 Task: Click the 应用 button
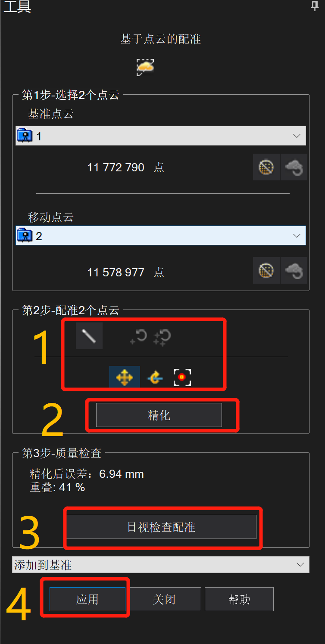pos(87,599)
